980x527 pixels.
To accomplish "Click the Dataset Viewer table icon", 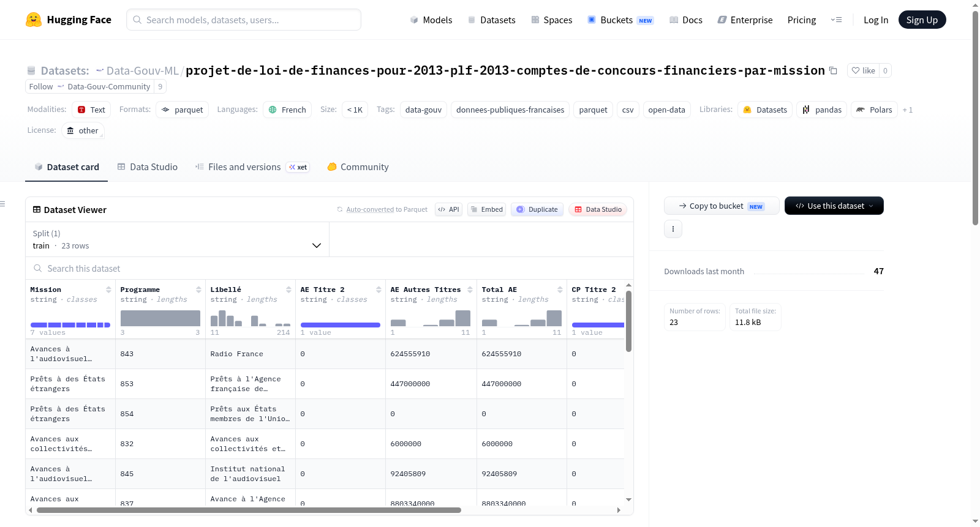I will click(37, 209).
